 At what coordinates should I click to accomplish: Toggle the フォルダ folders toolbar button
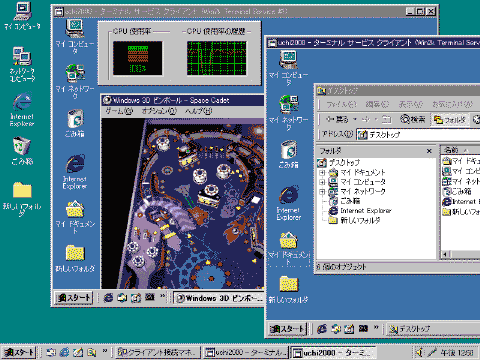pos(450,119)
